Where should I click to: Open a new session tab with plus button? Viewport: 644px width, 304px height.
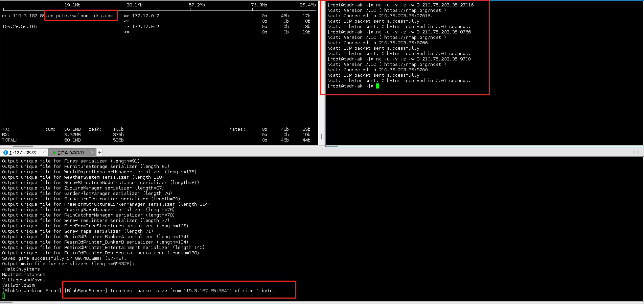(x=100, y=152)
